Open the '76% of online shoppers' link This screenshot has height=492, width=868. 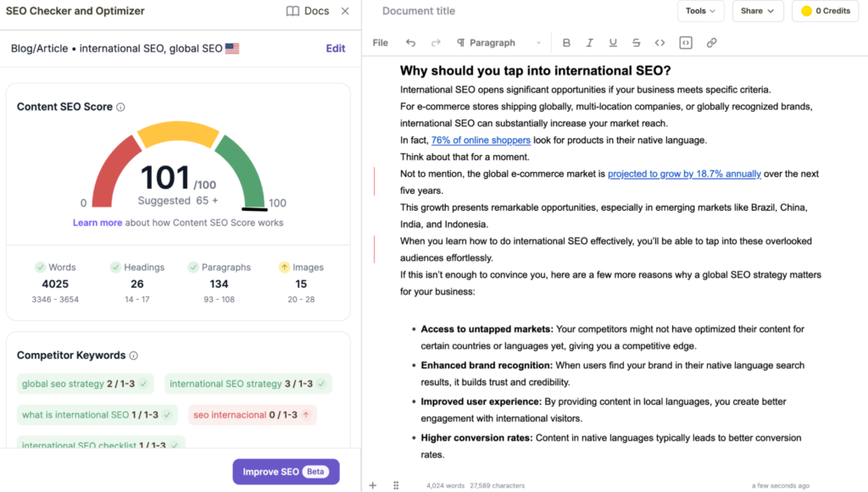[x=481, y=141]
